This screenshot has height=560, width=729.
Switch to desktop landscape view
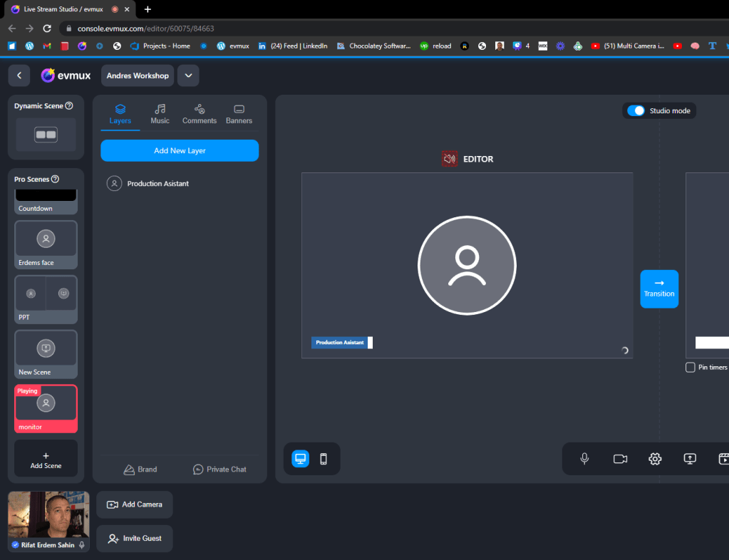click(300, 459)
